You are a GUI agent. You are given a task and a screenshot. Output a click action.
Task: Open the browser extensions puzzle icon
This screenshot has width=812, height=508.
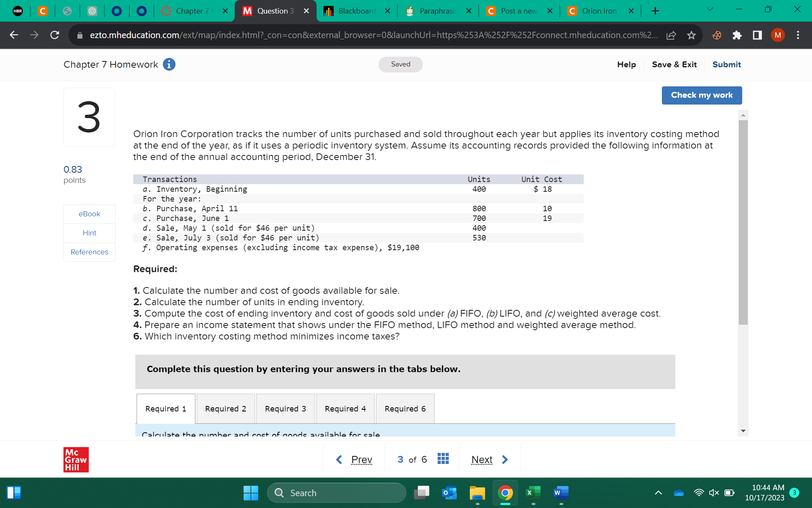click(737, 35)
